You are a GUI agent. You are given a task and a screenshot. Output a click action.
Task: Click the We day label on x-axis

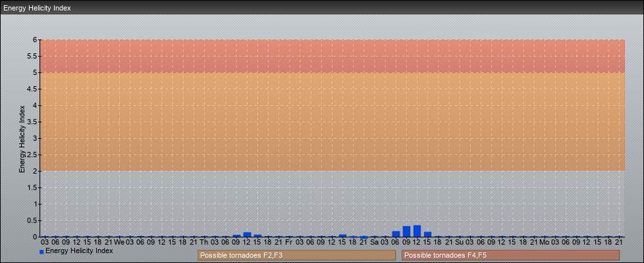pos(119,243)
